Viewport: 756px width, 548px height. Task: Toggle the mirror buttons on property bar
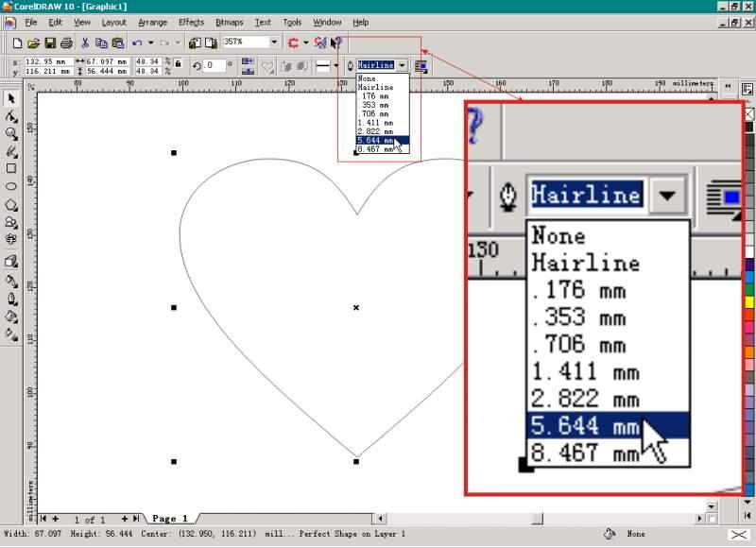(248, 65)
